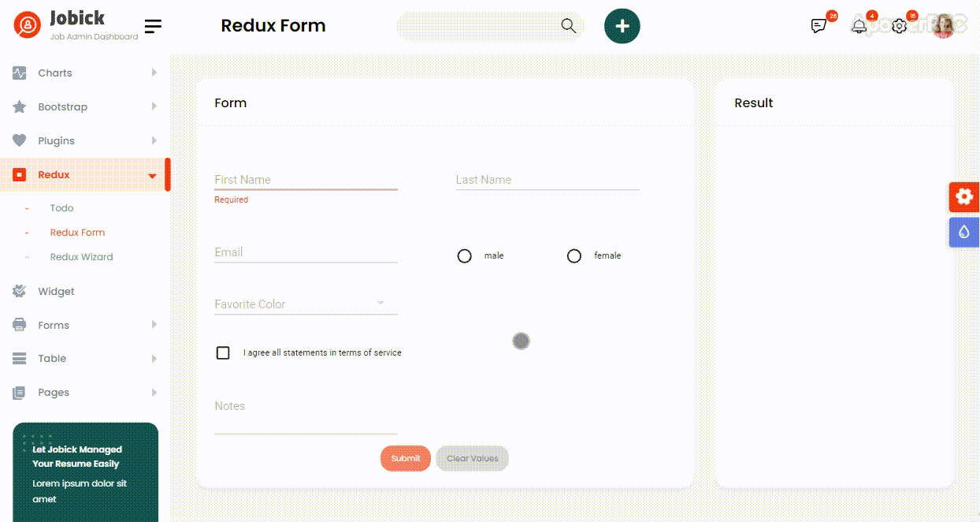Open the orange gear settings panel
This screenshot has width=980, height=522.
click(x=964, y=197)
